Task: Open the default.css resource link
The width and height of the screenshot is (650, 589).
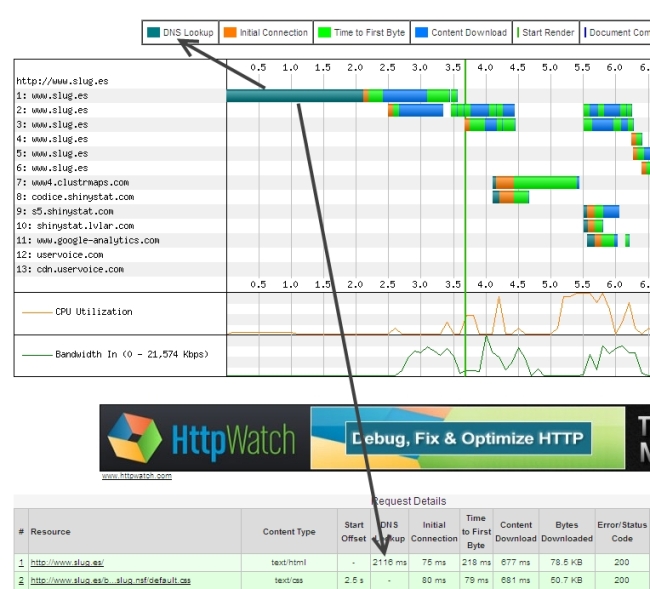Action: (x=111, y=580)
